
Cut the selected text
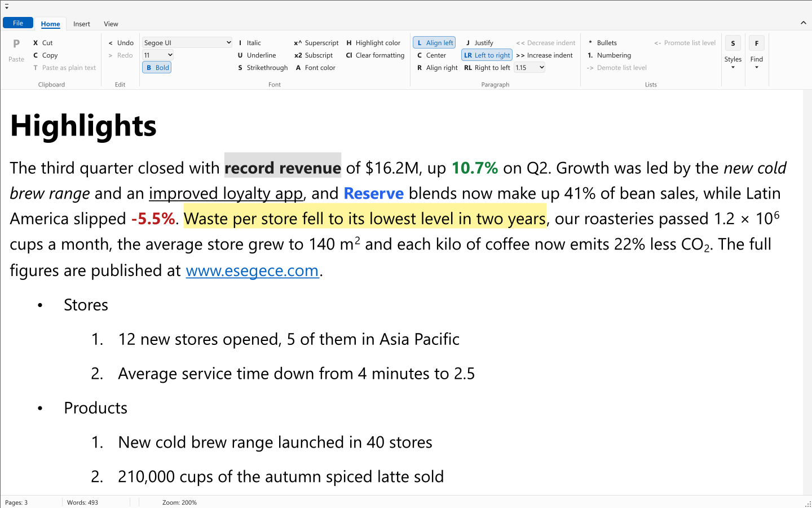point(43,43)
